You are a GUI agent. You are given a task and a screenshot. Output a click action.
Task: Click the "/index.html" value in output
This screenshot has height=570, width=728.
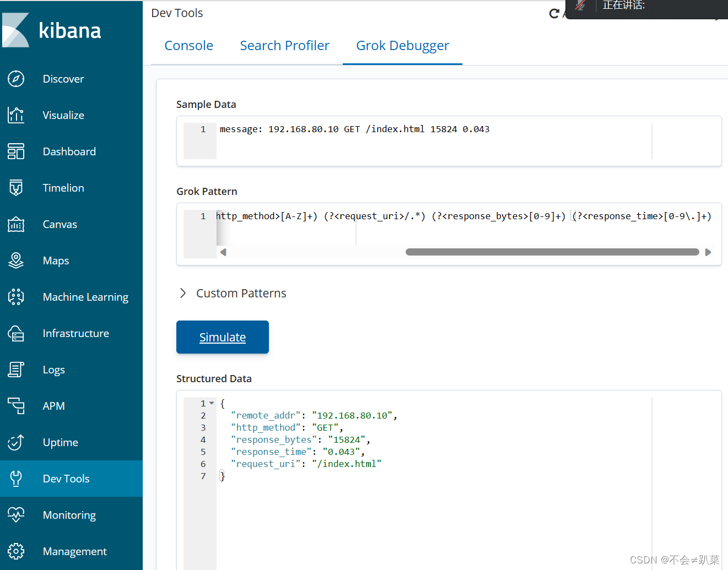click(347, 464)
